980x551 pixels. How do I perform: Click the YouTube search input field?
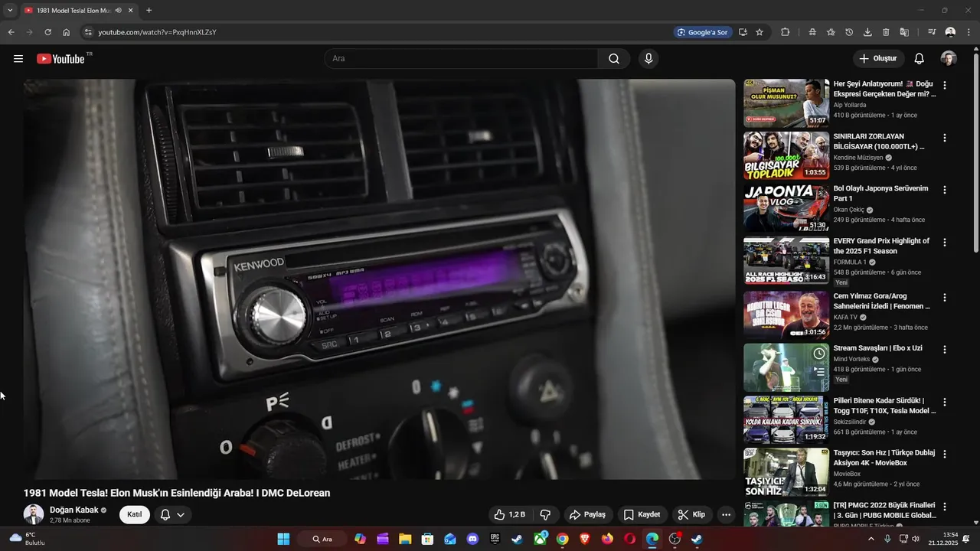(x=461, y=59)
